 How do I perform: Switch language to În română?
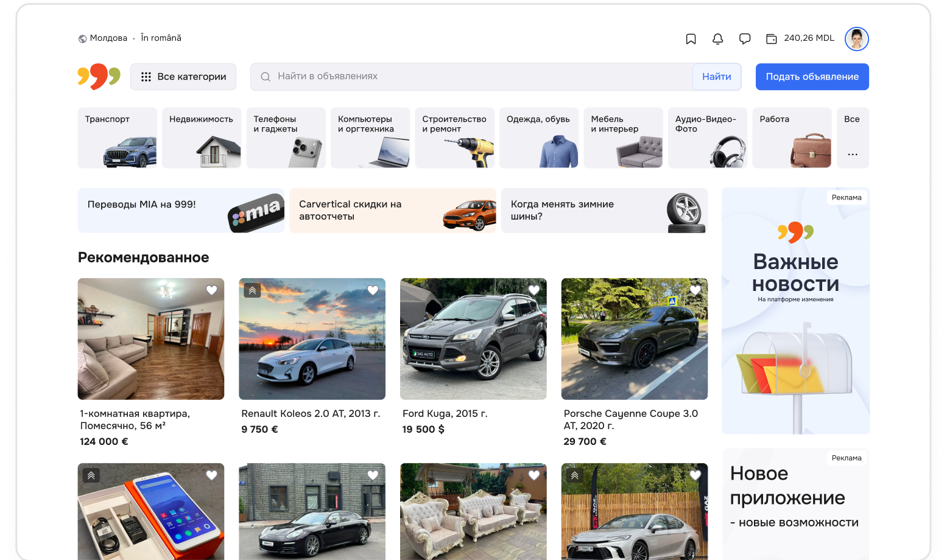point(161,38)
